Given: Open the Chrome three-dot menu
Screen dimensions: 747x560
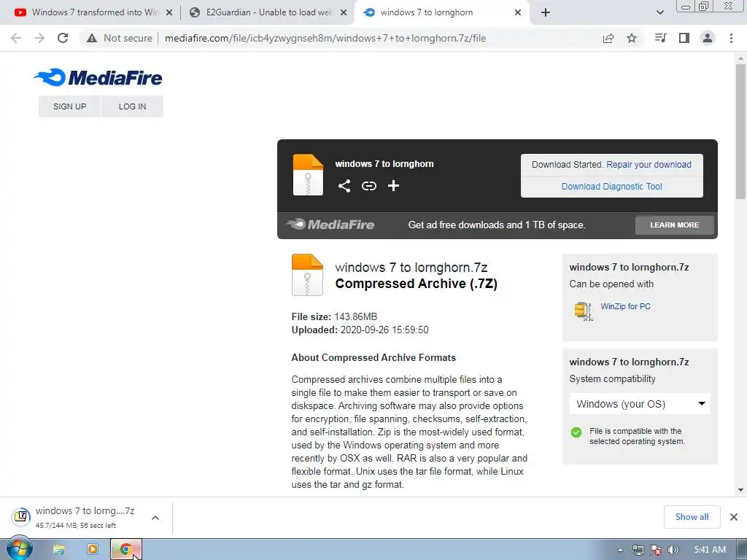Looking at the screenshot, I should point(731,38).
